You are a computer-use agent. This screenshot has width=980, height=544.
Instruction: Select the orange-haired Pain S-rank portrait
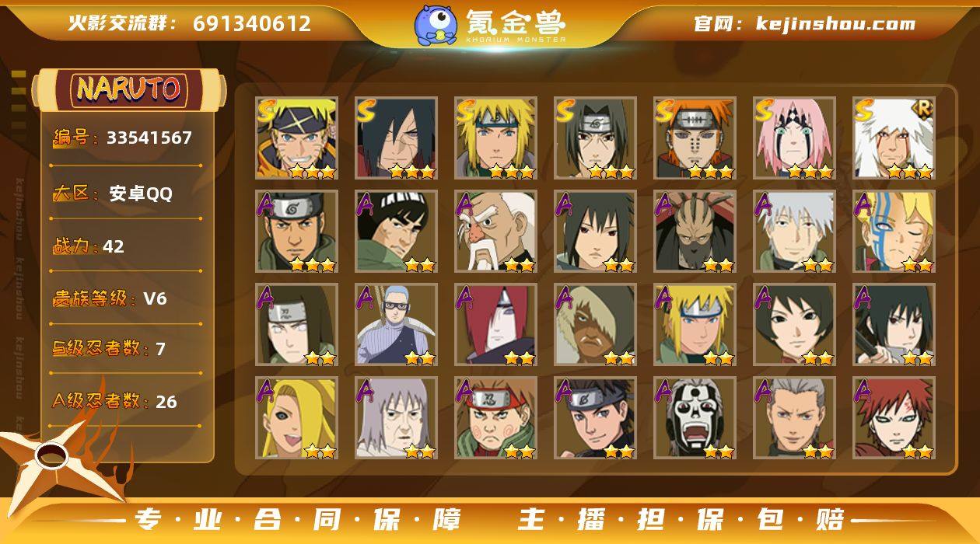tap(695, 138)
